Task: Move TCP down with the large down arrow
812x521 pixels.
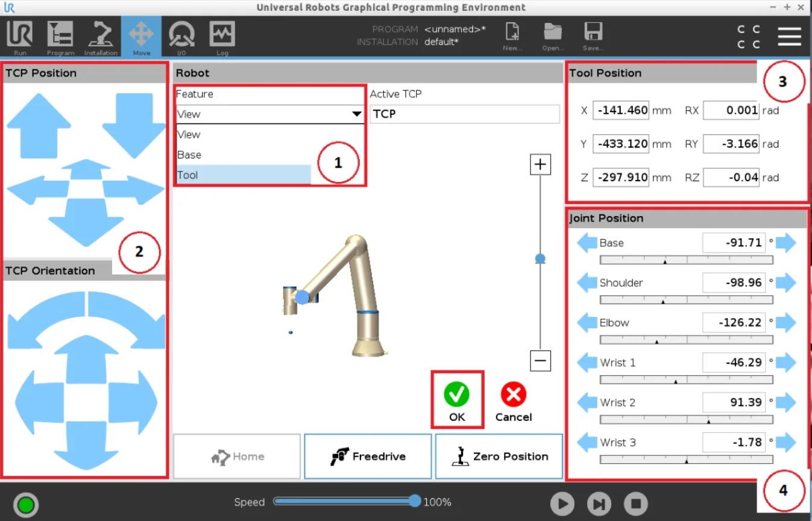Action: tap(134, 126)
